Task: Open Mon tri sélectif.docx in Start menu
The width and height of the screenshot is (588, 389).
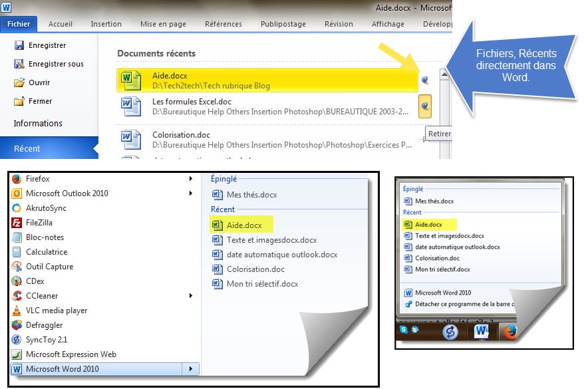Action: tap(255, 284)
